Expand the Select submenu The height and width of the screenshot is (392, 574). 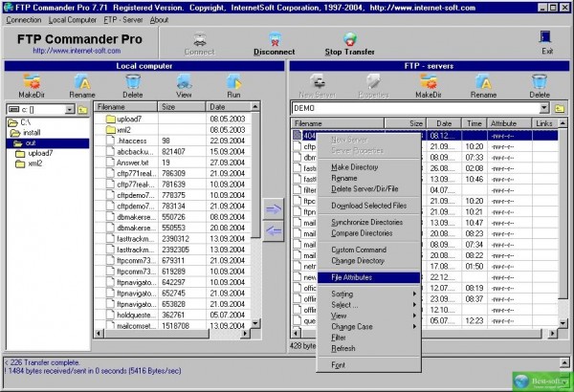pos(368,305)
